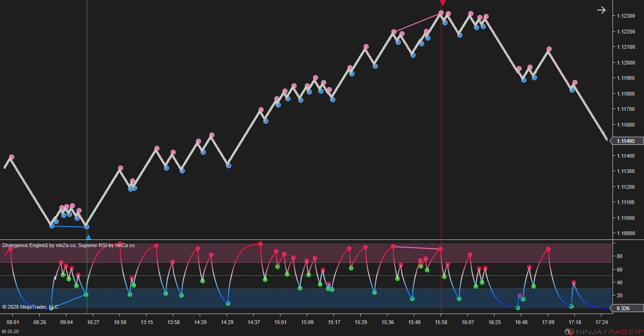Click the 08:01 time axis label
Screen dimensions: 644x336
[12, 322]
